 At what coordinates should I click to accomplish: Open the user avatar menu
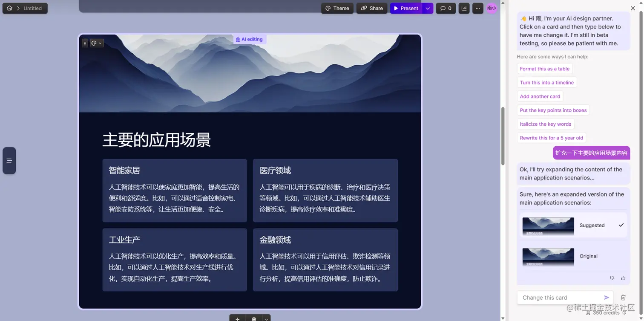click(x=492, y=8)
